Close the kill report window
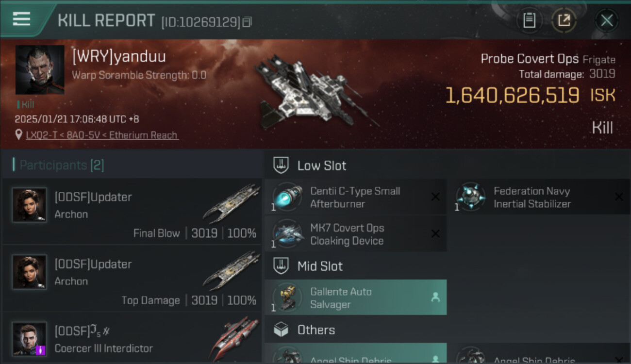Screen dimensions: 631x364 pyautogui.click(x=606, y=20)
